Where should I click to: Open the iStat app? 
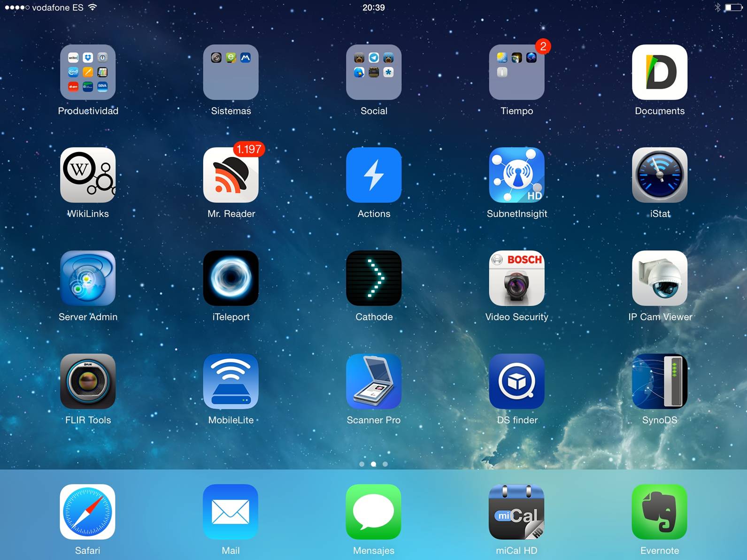[x=660, y=175]
